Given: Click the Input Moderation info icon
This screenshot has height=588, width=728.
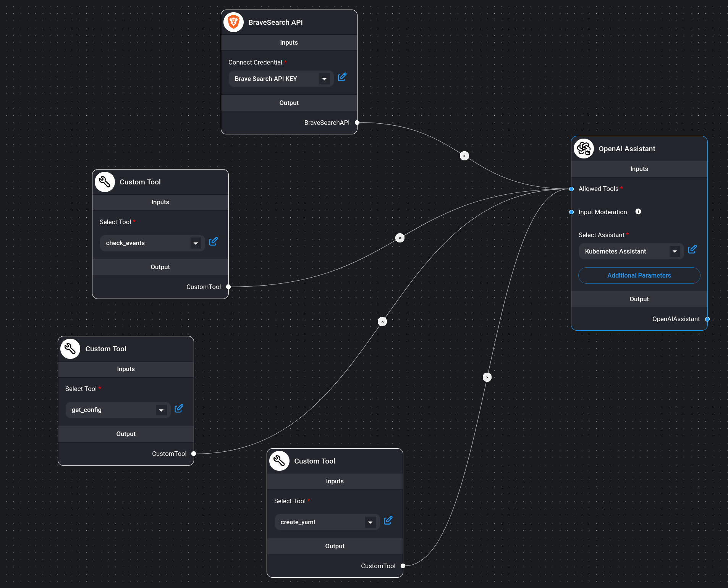Looking at the screenshot, I should [638, 212].
